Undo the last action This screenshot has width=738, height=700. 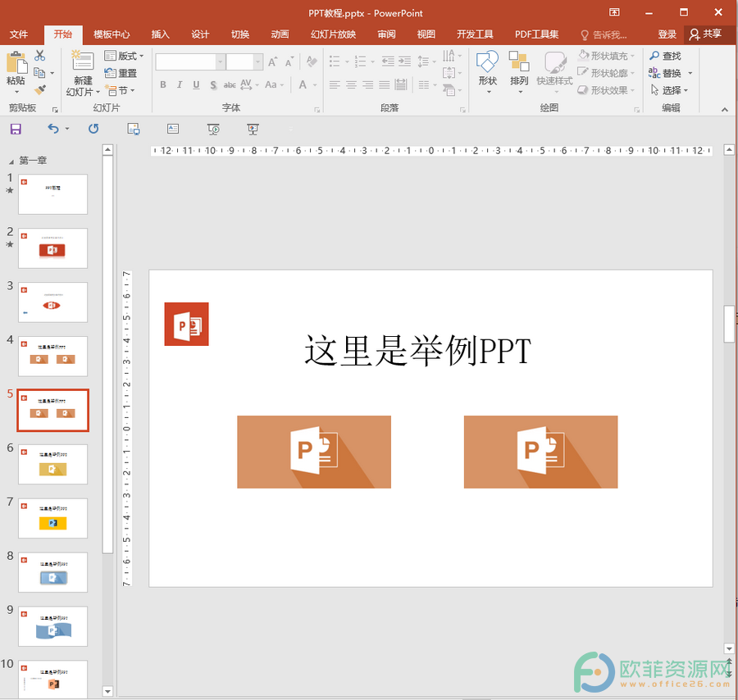53,129
